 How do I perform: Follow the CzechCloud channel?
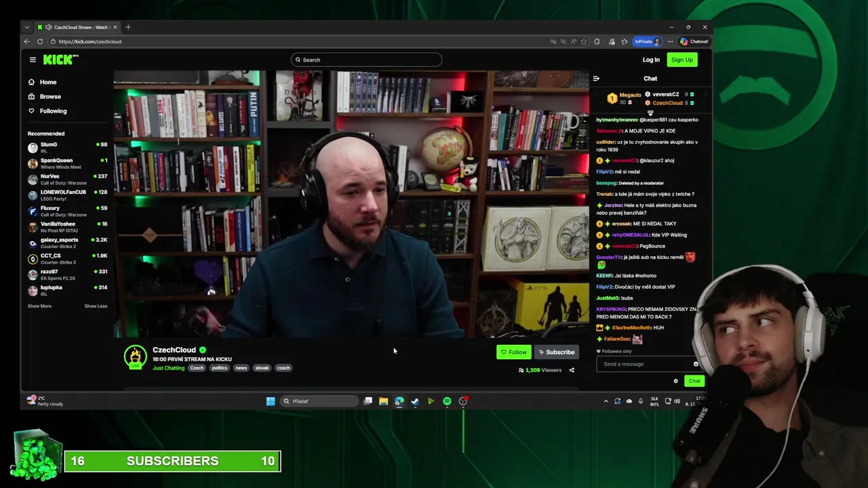pos(513,352)
